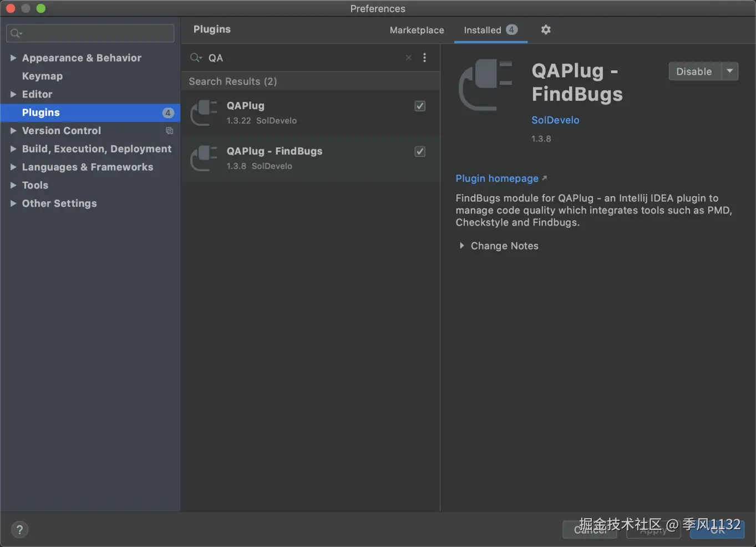This screenshot has width=756, height=547.
Task: Expand the Version Control node
Action: [13, 131]
